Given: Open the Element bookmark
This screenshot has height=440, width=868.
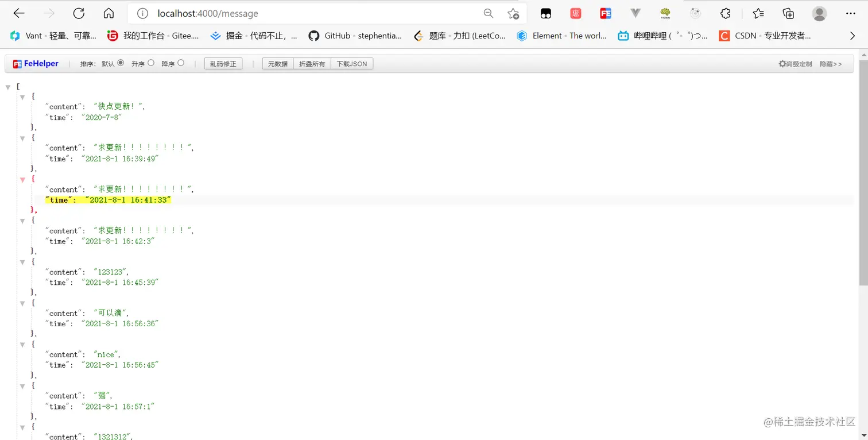Looking at the screenshot, I should tap(561, 36).
